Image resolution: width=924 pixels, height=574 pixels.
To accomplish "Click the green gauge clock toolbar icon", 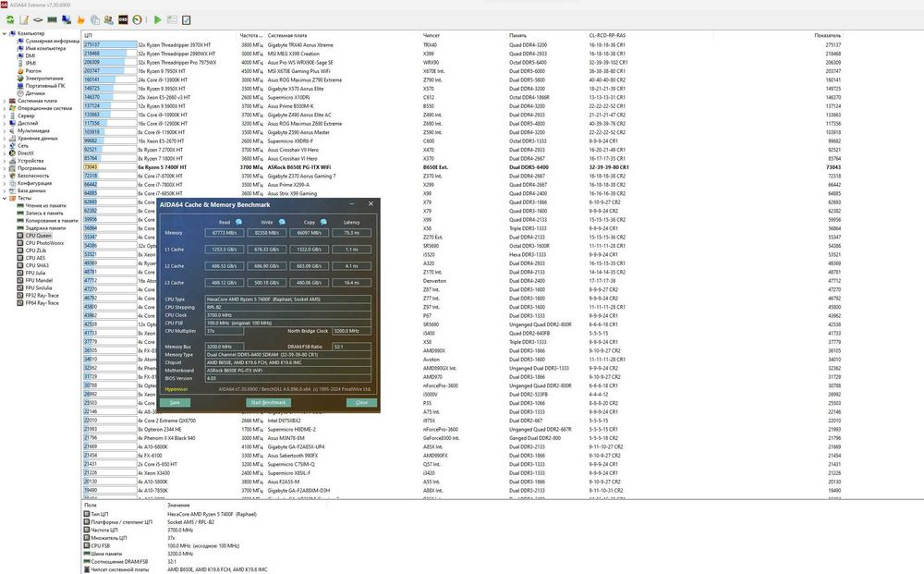I will click(x=138, y=20).
